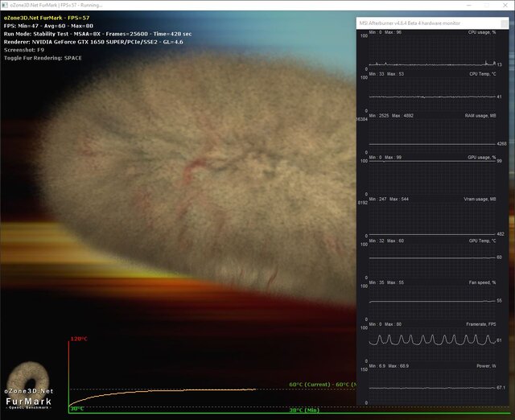Click the FurMark window title bar
515x420 pixels.
[x=241, y=5]
